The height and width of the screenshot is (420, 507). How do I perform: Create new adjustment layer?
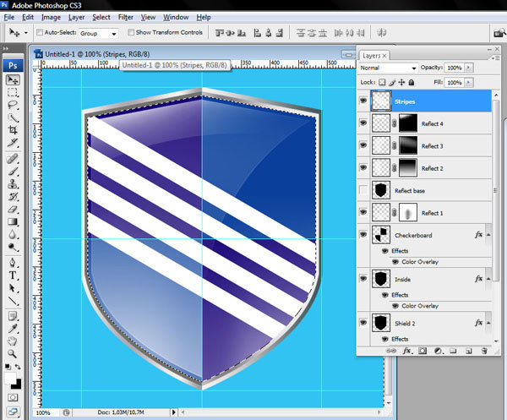coord(438,351)
